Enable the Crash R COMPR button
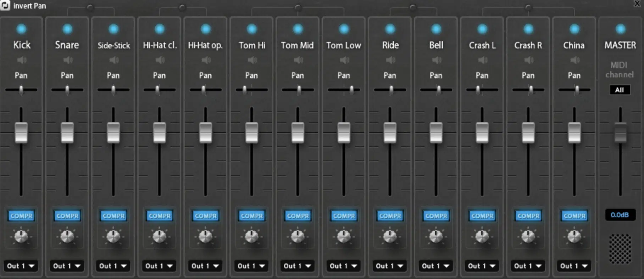 528,216
